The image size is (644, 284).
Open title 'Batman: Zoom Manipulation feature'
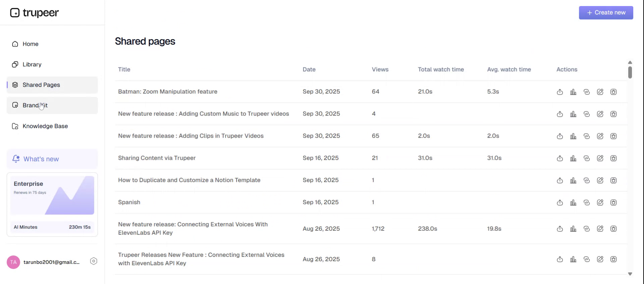click(168, 92)
